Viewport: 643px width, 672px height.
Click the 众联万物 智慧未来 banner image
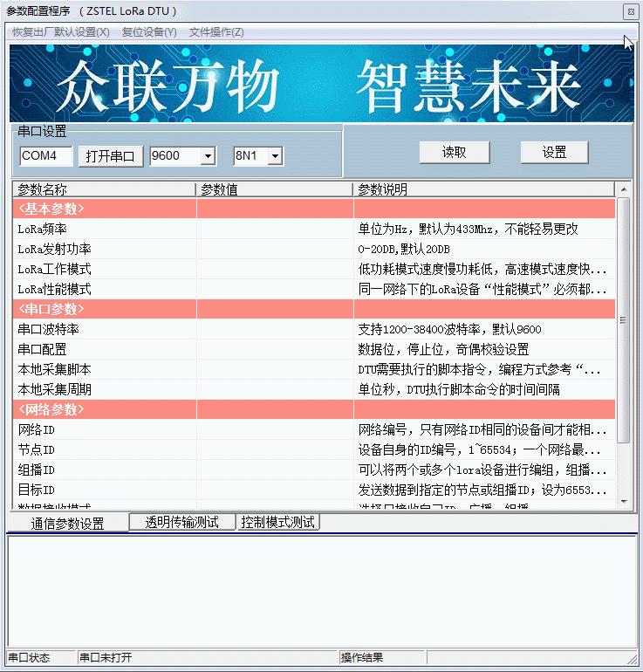(322, 83)
